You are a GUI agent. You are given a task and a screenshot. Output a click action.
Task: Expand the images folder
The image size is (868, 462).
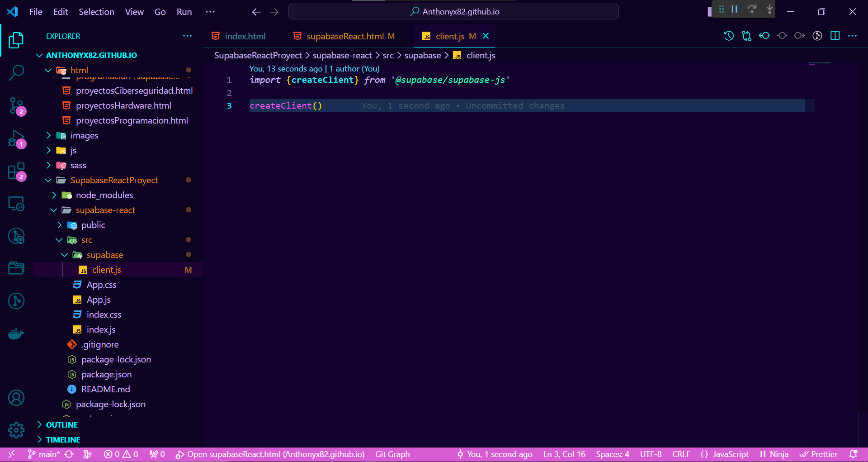84,135
